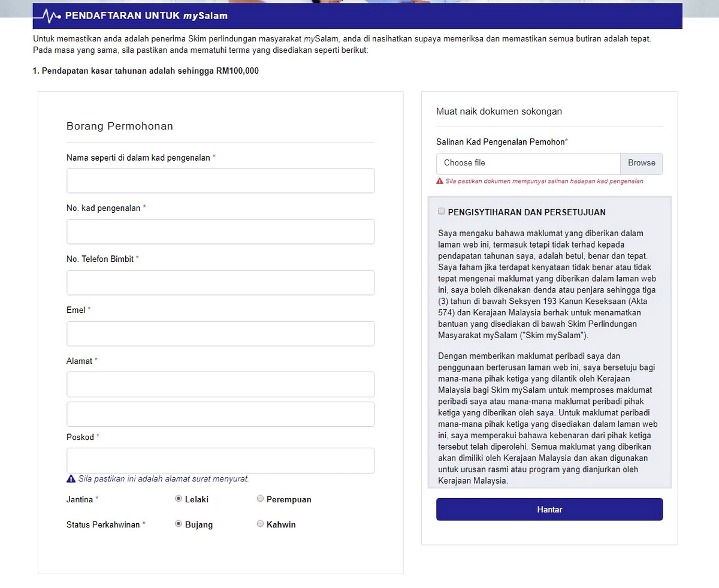Select Lelaki gender radio button
This screenshot has width=719, height=588.
click(x=179, y=499)
